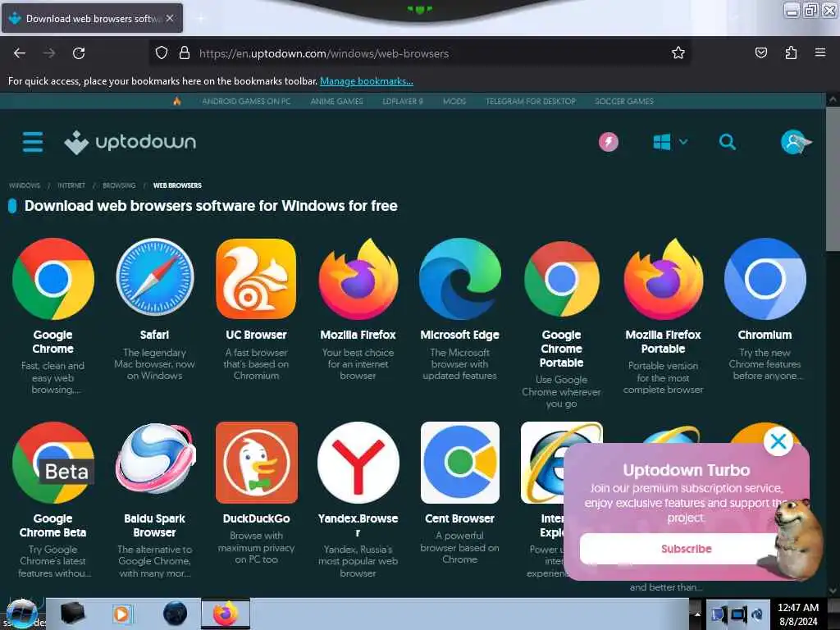Open the Safari browser icon

click(x=155, y=277)
